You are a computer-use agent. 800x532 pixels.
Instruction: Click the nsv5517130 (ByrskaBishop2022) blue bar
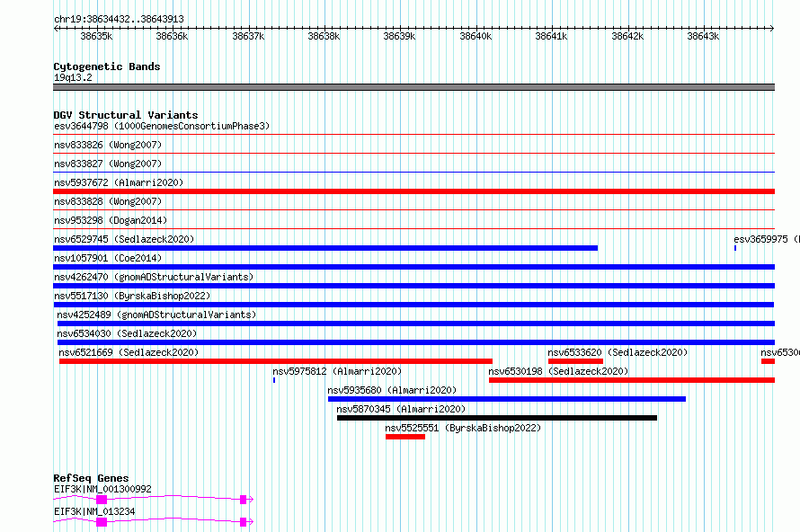[413, 305]
